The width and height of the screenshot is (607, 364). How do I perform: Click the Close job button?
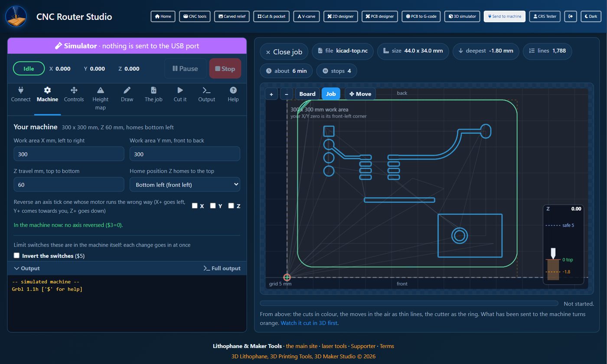[x=284, y=52]
